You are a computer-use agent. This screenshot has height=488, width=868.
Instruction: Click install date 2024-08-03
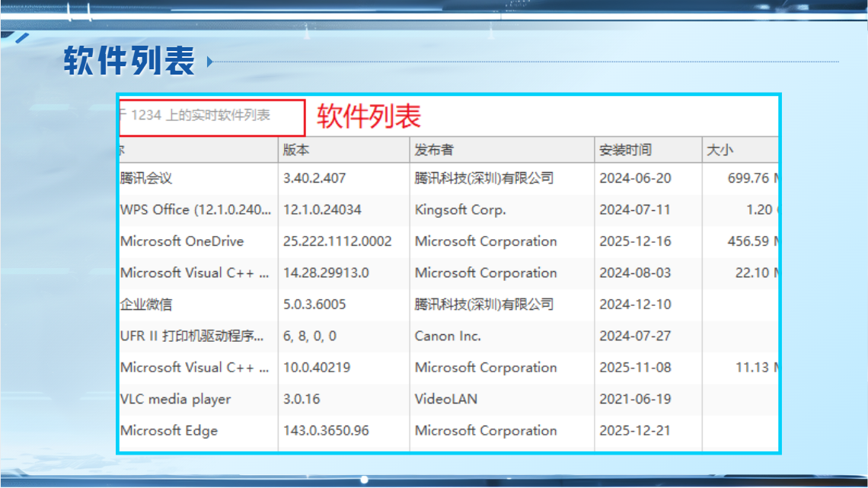point(635,273)
